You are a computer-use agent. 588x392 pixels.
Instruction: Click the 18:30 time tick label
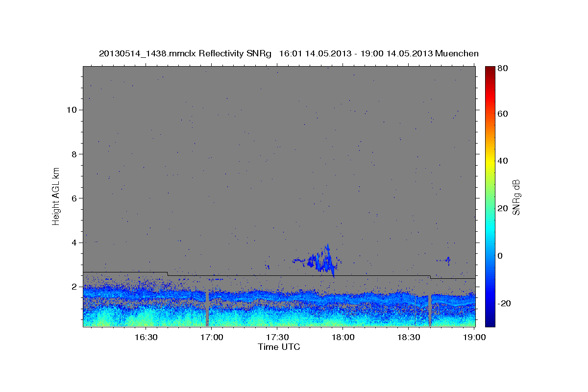[408, 338]
